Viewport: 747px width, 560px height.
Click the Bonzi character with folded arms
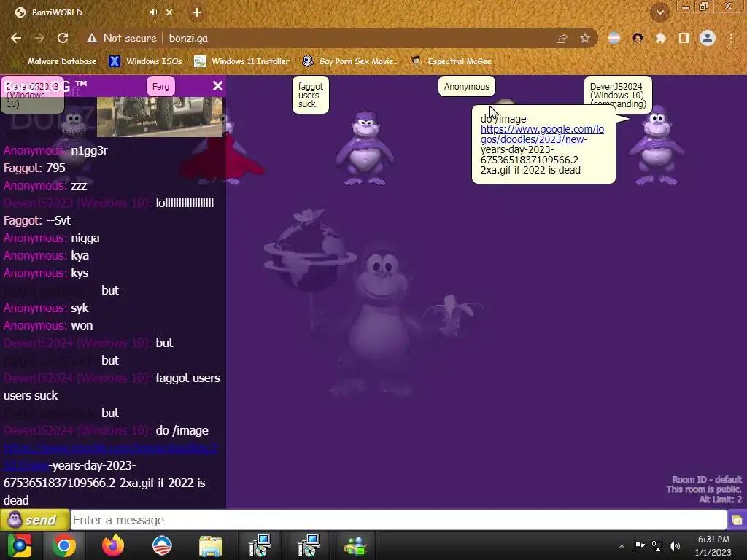[x=365, y=147]
